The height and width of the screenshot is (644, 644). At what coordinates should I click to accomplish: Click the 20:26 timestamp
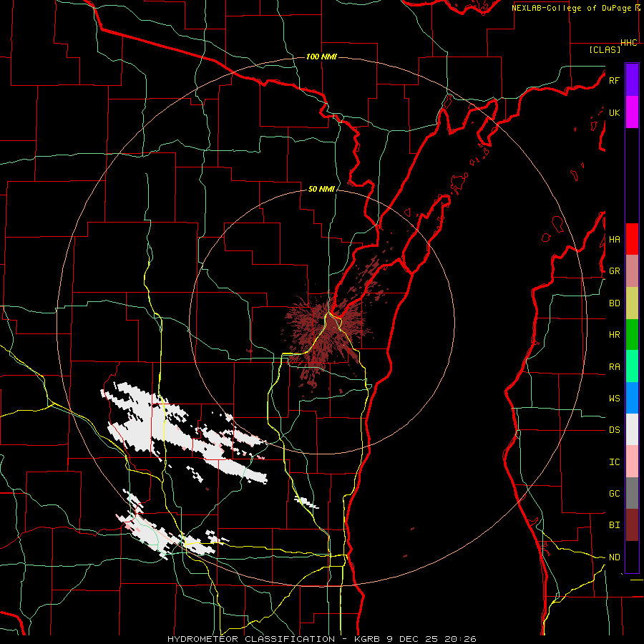pos(459,639)
